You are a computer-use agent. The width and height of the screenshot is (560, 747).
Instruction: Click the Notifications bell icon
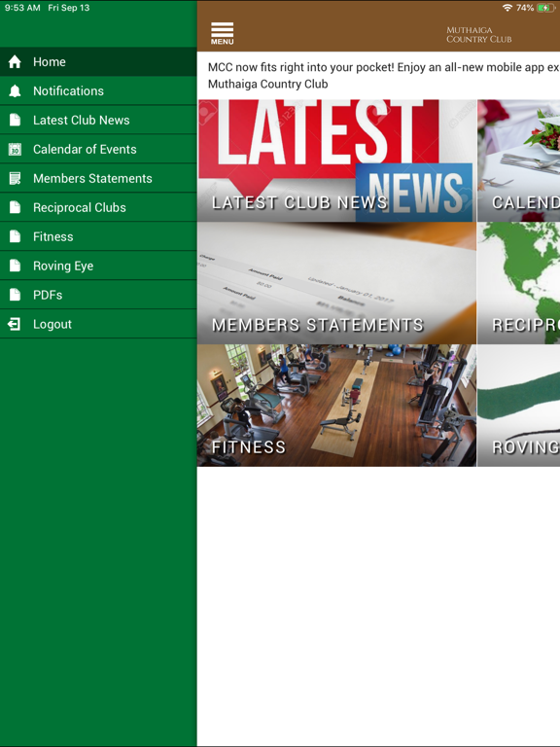tap(15, 91)
